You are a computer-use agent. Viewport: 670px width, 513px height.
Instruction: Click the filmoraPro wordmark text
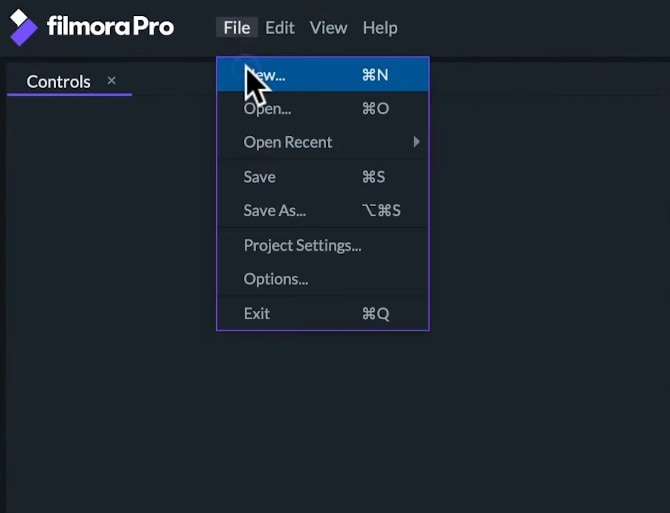110,27
